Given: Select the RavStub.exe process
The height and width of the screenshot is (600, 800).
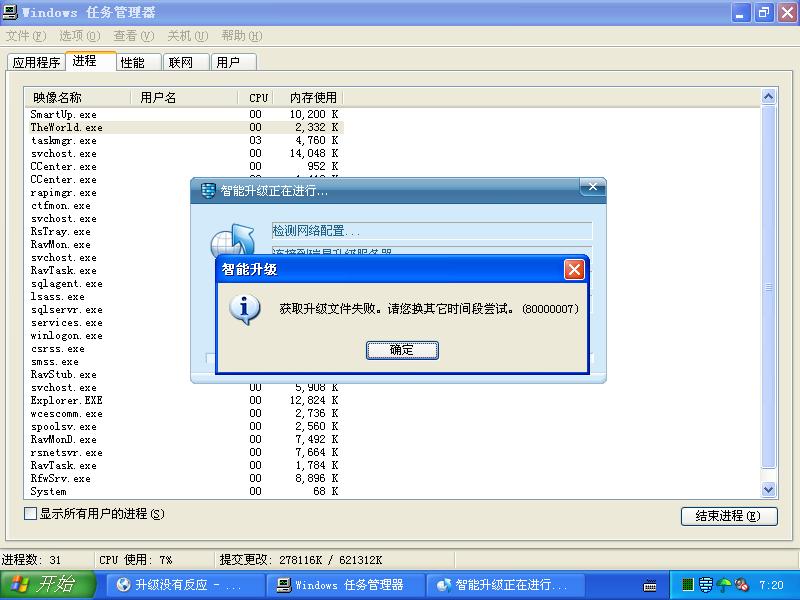Looking at the screenshot, I should click(63, 374).
